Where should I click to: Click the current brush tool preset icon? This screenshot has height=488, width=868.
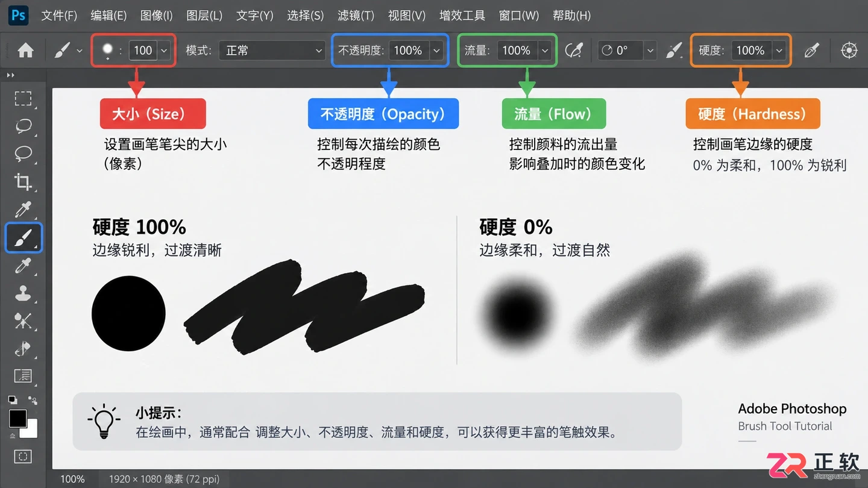(x=62, y=50)
